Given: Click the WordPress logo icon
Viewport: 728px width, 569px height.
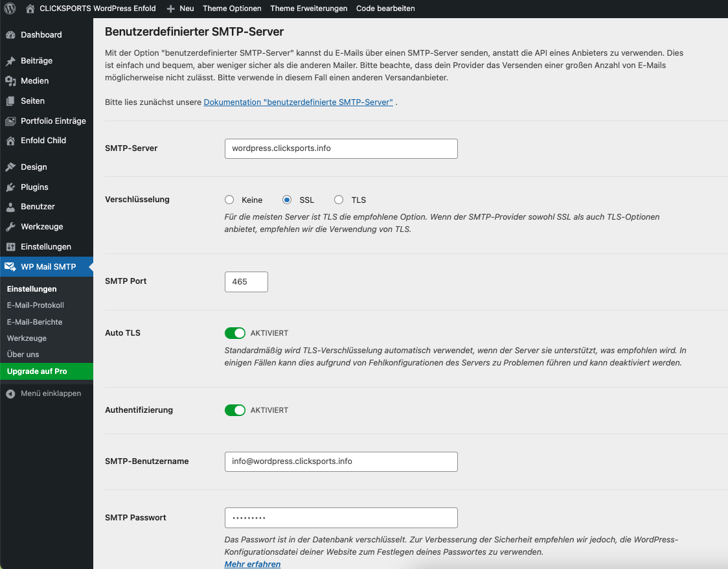Looking at the screenshot, I should pyautogui.click(x=10, y=8).
